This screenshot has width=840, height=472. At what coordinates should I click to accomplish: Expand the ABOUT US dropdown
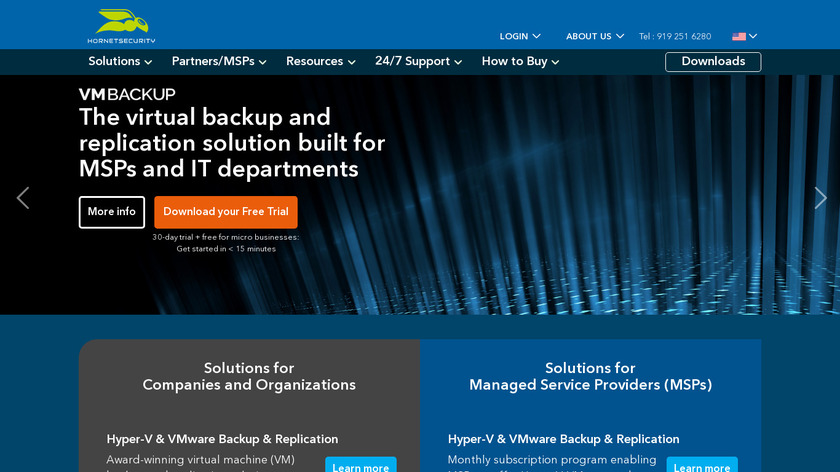[x=595, y=36]
